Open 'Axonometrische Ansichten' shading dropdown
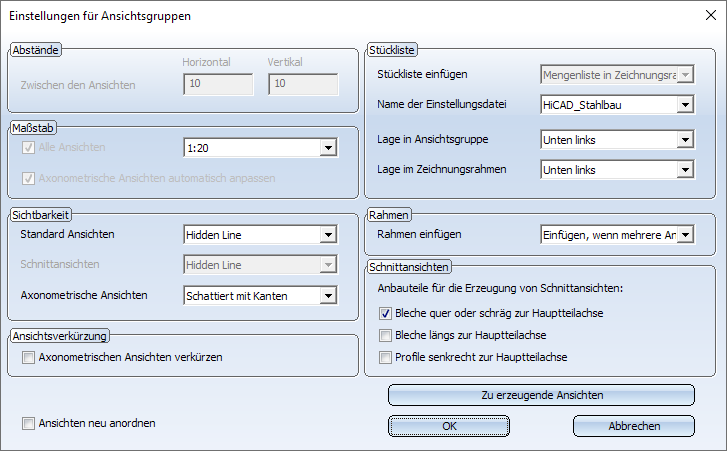Screen dimensions: 727x451 [327, 295]
